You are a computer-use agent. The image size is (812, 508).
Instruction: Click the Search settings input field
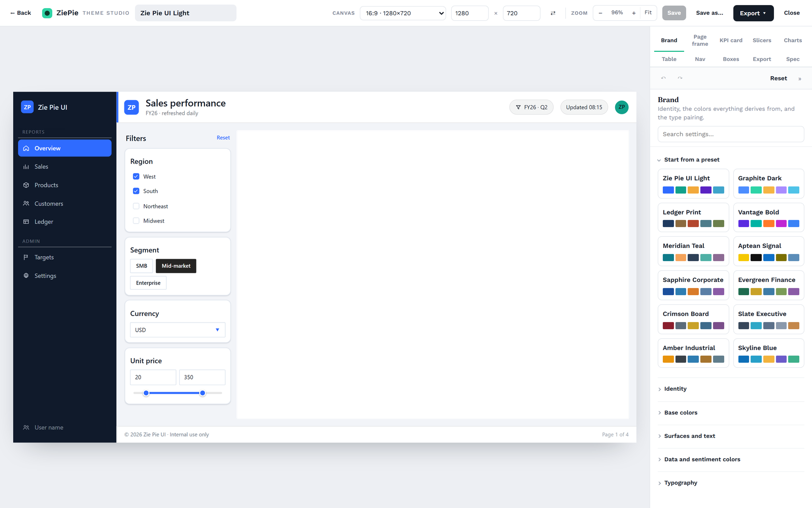point(731,134)
